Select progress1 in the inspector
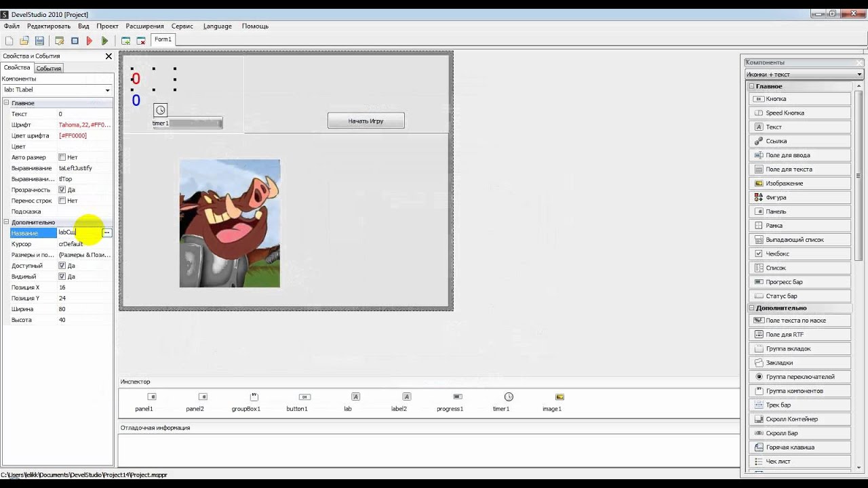 pyautogui.click(x=450, y=402)
